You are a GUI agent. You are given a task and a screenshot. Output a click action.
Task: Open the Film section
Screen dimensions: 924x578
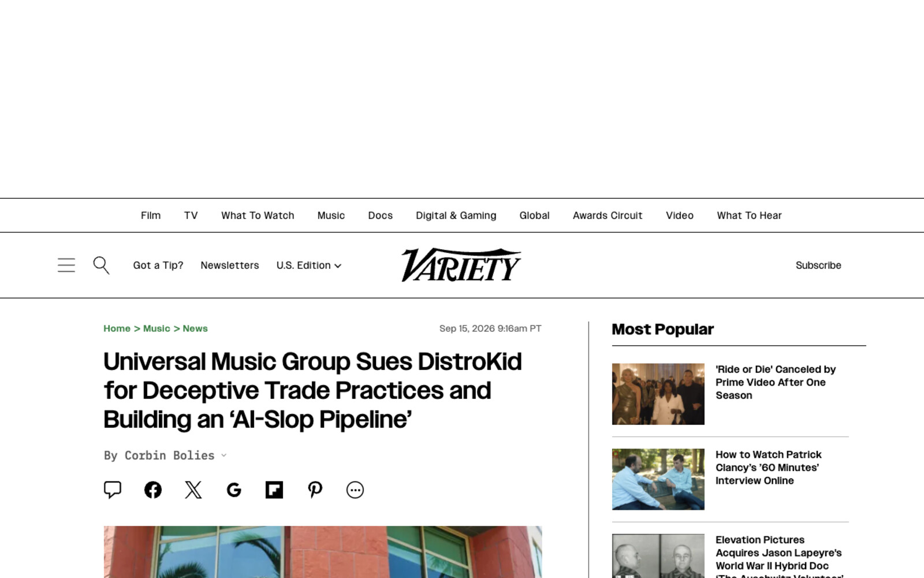[x=151, y=216]
